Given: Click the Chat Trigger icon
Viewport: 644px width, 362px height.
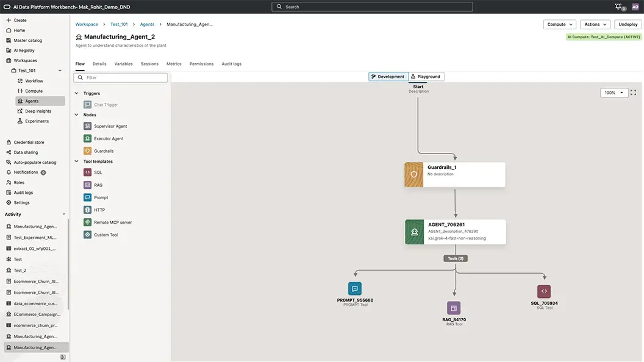Looking at the screenshot, I should pos(87,105).
